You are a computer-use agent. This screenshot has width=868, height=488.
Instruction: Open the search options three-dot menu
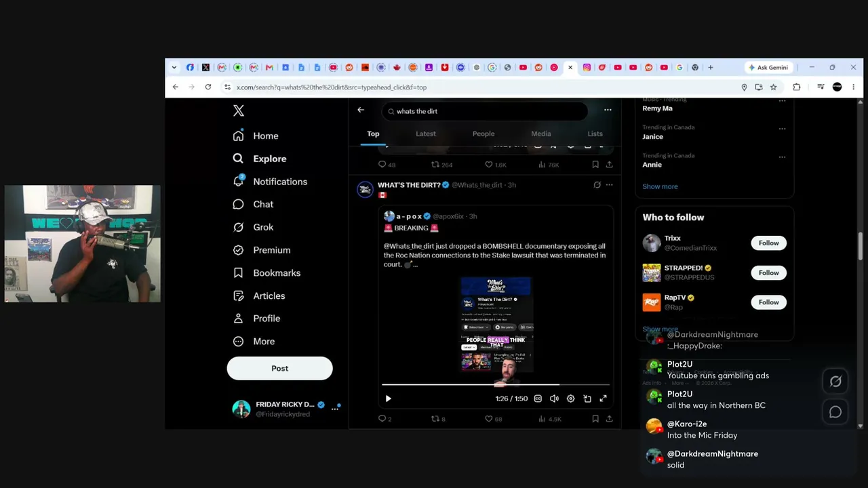[x=608, y=110]
